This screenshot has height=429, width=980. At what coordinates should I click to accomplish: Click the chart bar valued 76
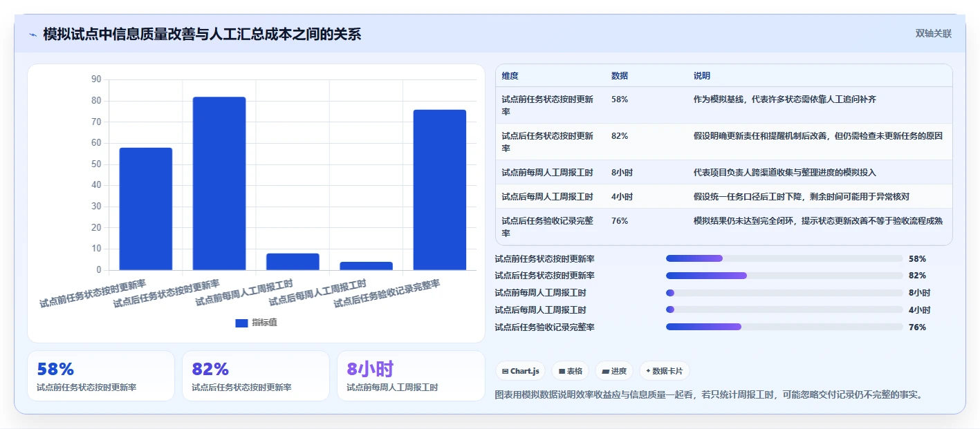439,190
